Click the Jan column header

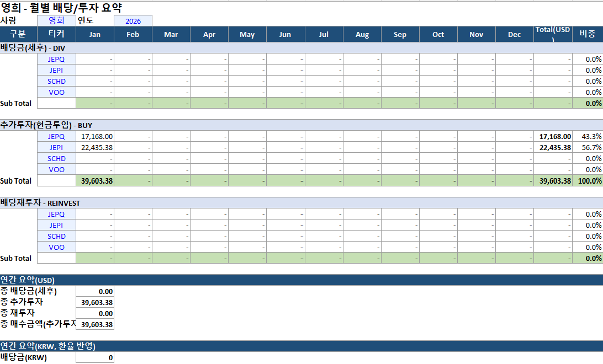tap(95, 34)
